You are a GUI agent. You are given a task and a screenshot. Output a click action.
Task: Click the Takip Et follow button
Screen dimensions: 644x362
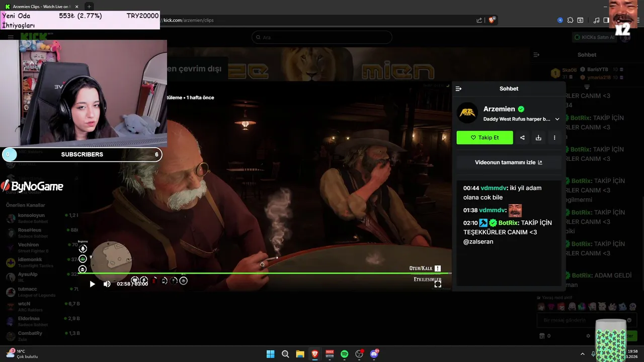(x=485, y=138)
